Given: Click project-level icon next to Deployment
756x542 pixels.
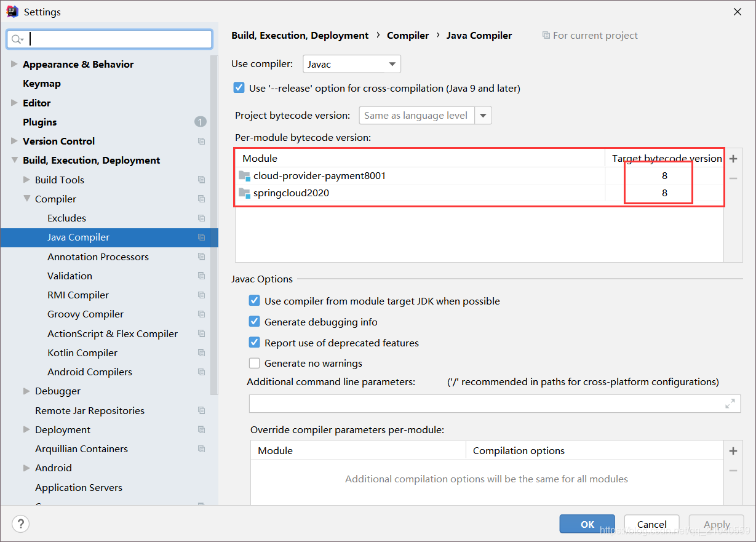Looking at the screenshot, I should [x=201, y=429].
